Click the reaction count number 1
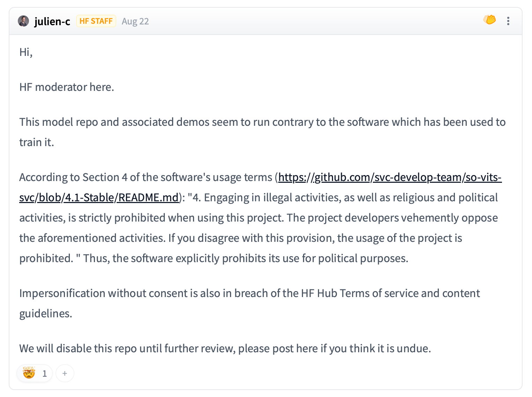532x397 pixels. tap(44, 374)
